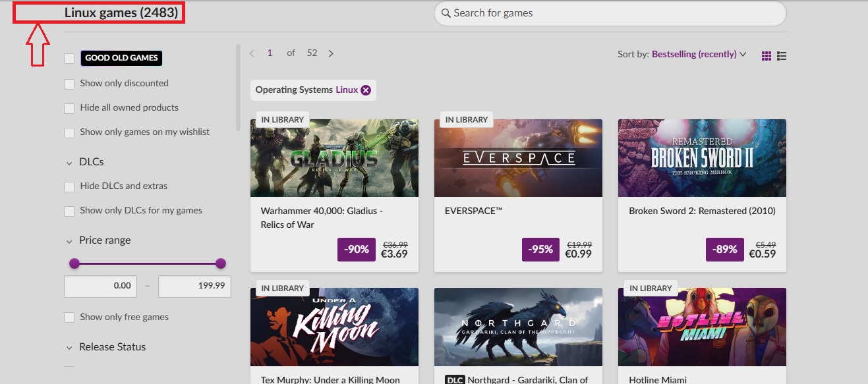This screenshot has height=384, width=868.
Task: Click the minimum price field 0.00
Action: 100,286
